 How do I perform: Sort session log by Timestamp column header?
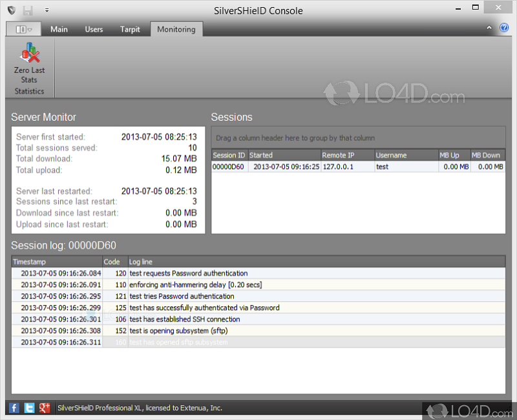click(57, 262)
